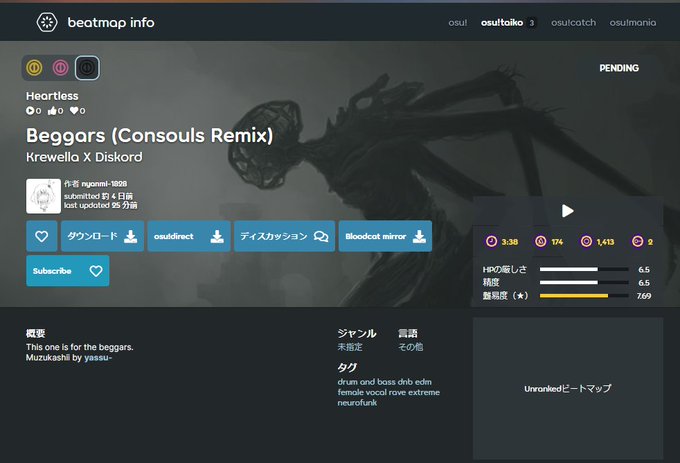
Task: Click the 未指定 genre link
Action: (x=350, y=347)
